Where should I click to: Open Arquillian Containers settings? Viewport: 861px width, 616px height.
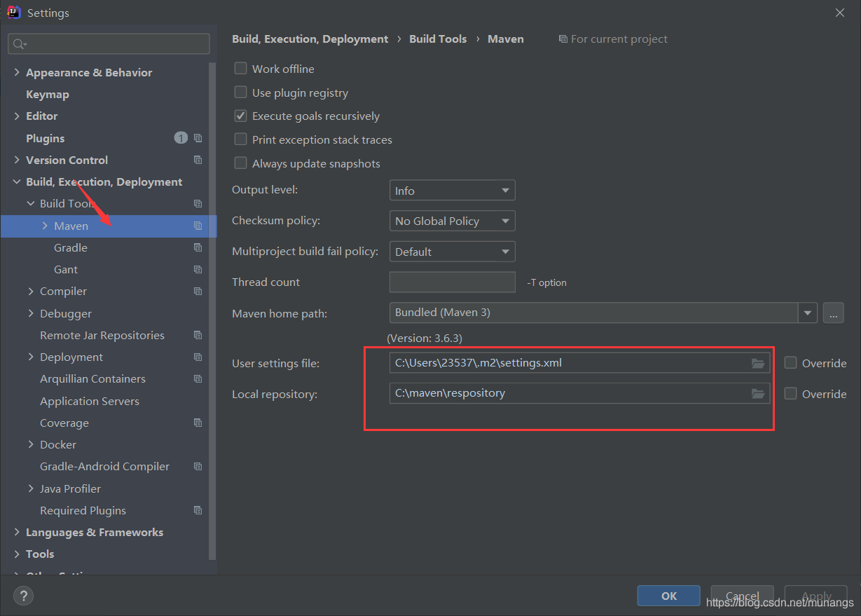click(92, 378)
